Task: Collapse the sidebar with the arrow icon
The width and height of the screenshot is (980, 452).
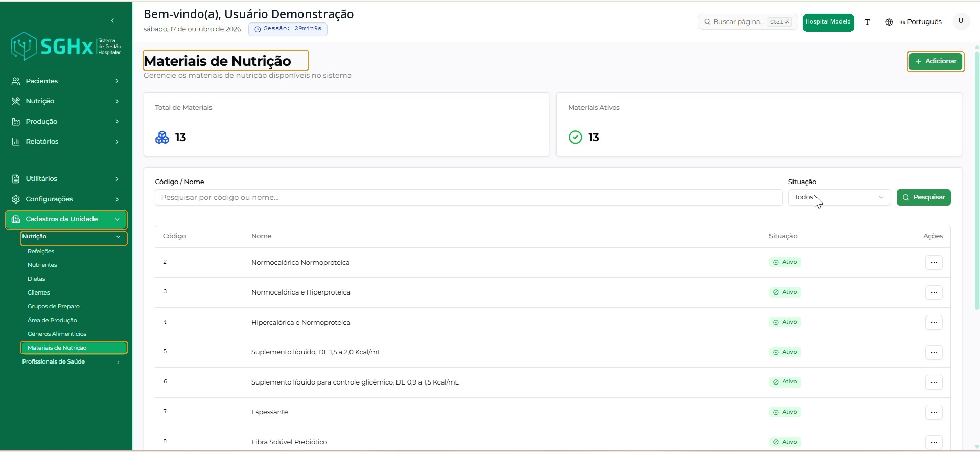Action: click(112, 21)
